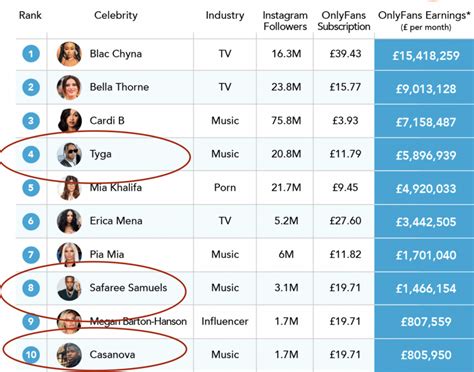Select Bella Thorne's avatar picture
This screenshot has height=372, width=474.
pyautogui.click(x=69, y=87)
